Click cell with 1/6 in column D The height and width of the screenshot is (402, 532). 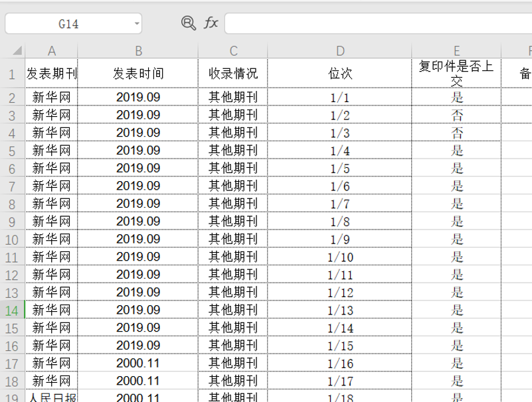point(340,186)
